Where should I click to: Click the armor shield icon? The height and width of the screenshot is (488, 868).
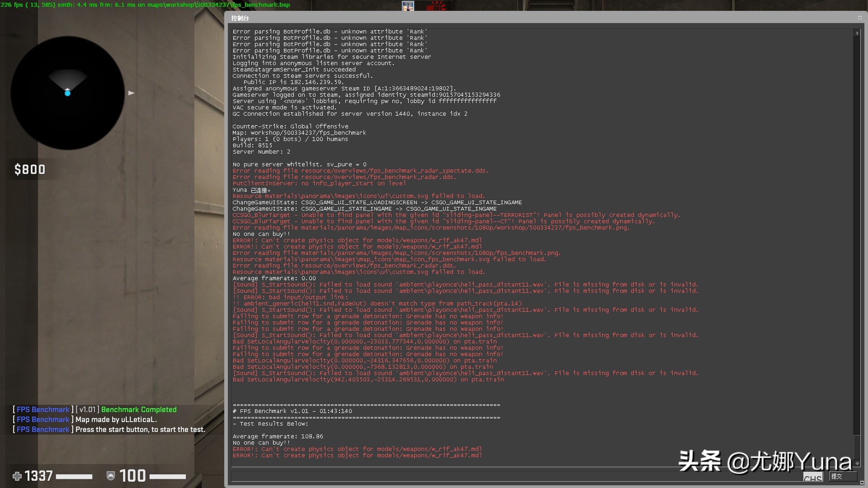tap(110, 476)
